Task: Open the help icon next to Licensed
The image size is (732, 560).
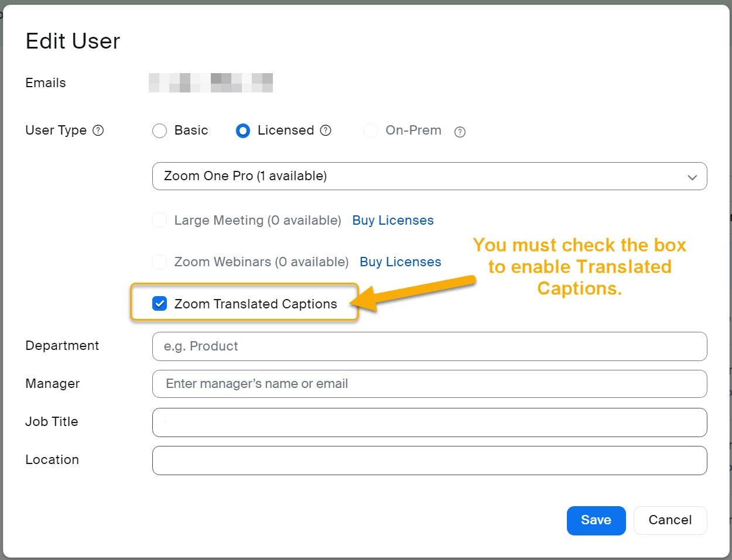Action: point(326,130)
